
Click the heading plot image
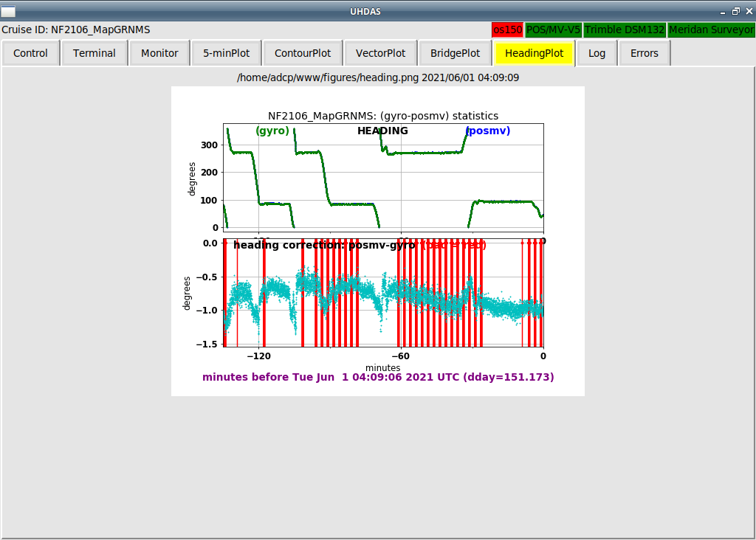pos(378,241)
